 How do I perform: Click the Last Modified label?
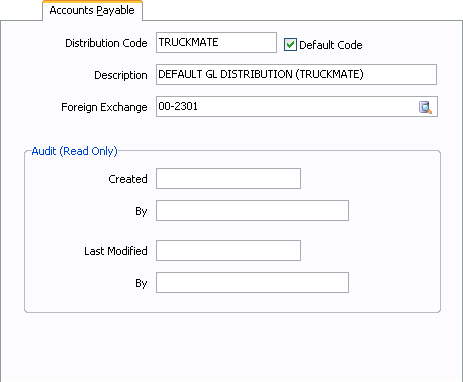(x=116, y=251)
